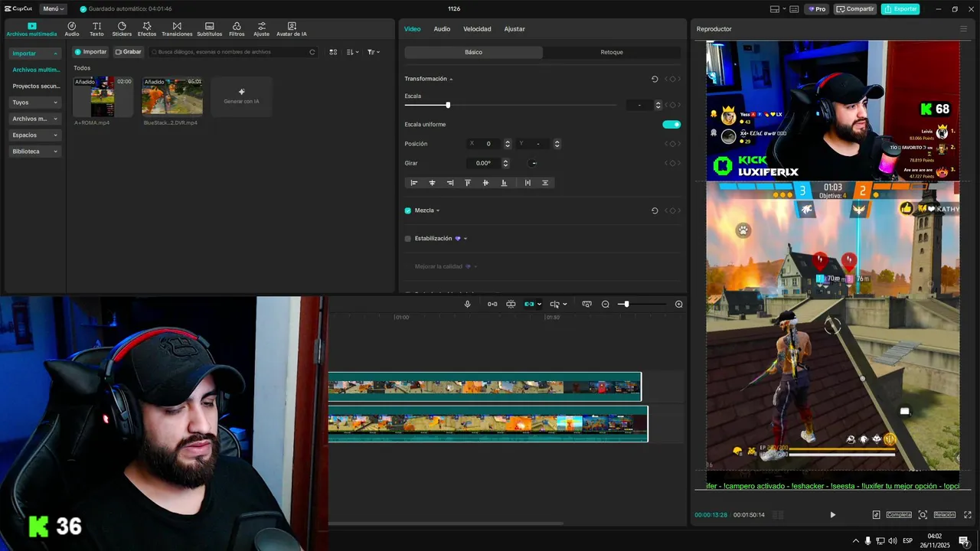Screen dimensions: 980x551
Task: Expand the Biblioteca sidebar section
Action: [x=34, y=152]
